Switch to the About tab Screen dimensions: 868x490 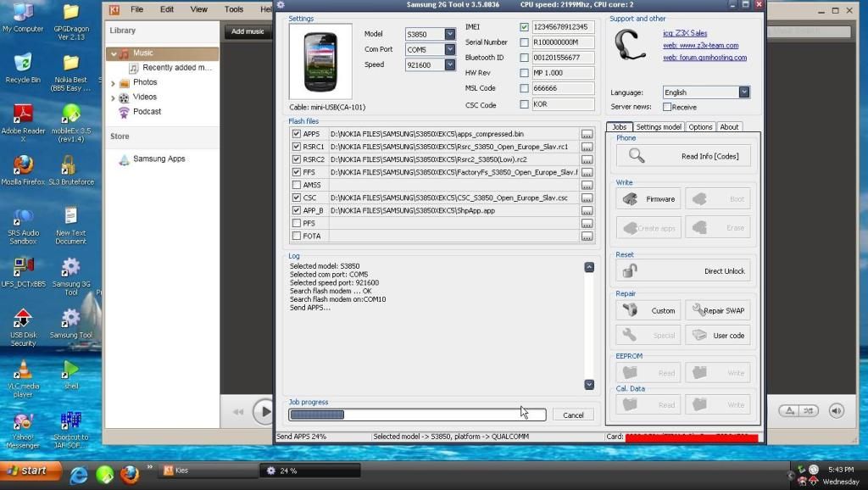(x=729, y=127)
